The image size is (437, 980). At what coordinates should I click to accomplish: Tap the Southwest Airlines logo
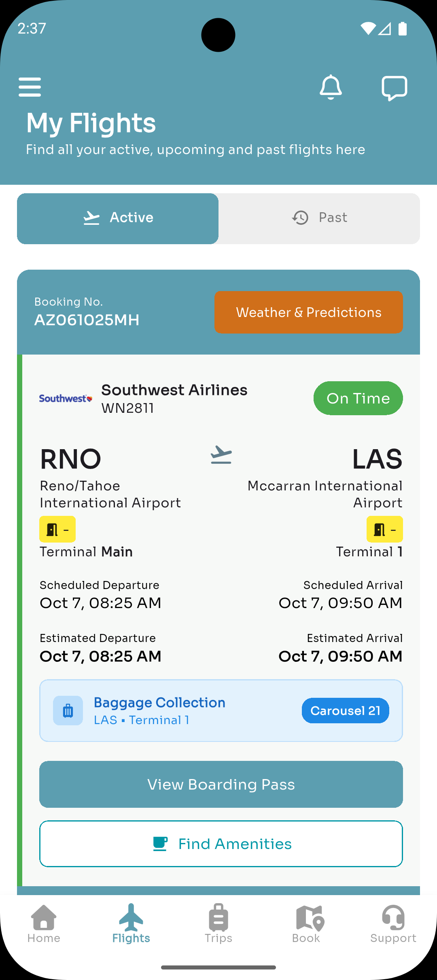pyautogui.click(x=66, y=399)
